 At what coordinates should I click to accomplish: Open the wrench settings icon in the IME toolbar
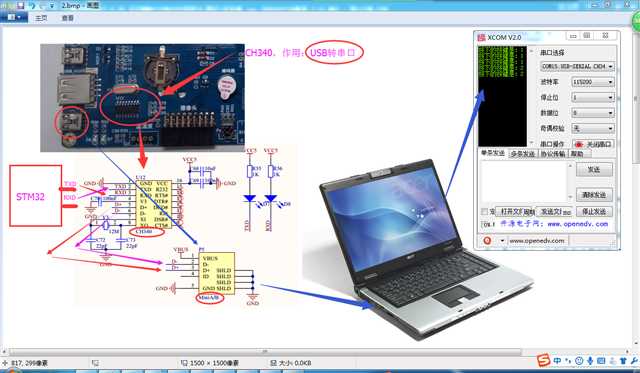click(x=634, y=361)
